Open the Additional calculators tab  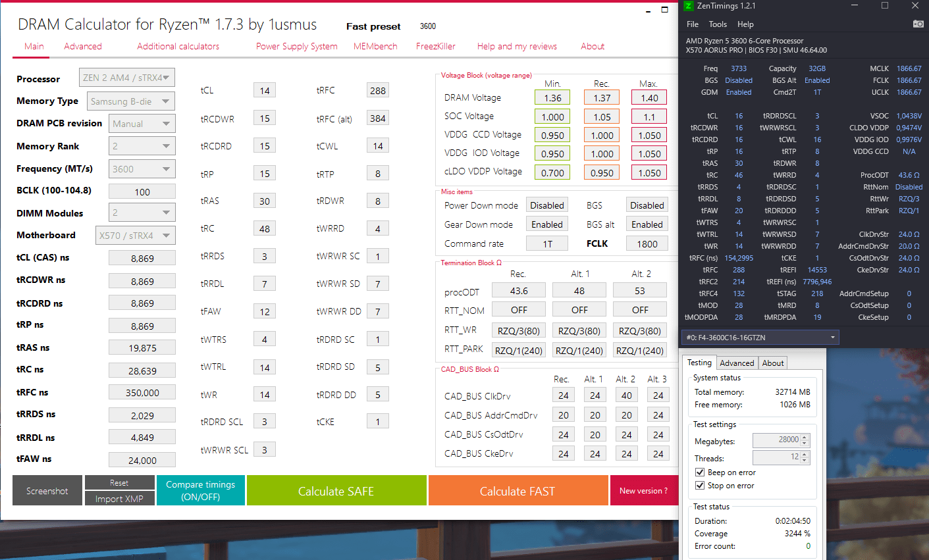pyautogui.click(x=178, y=46)
